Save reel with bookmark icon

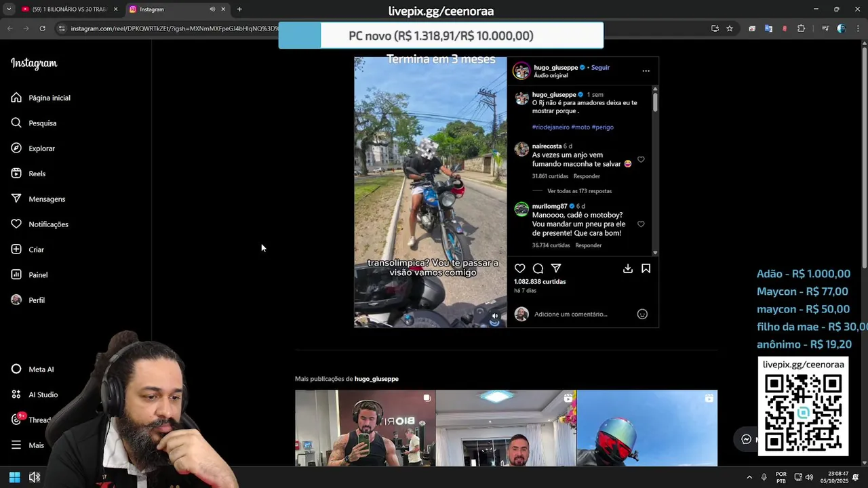(x=646, y=268)
